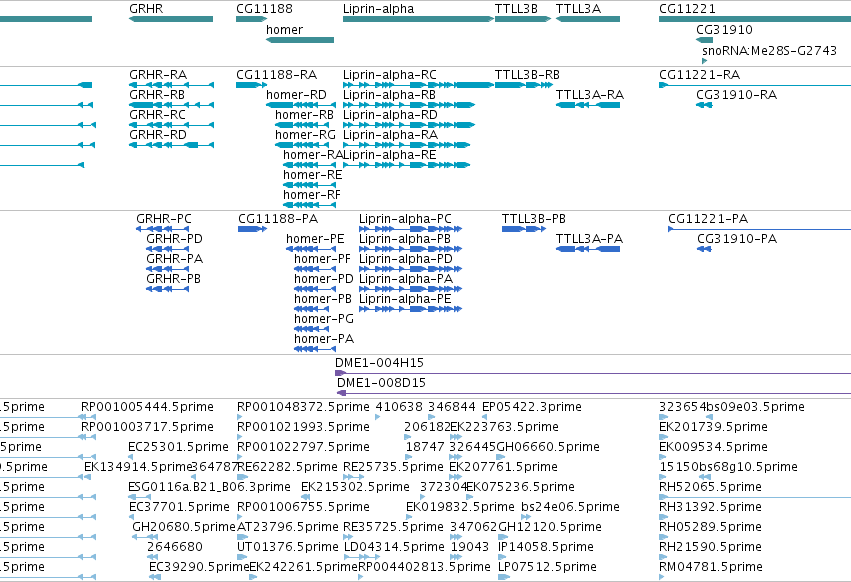This screenshot has width=851, height=582.
Task: Choose transcript Liprin-alpha-RE
Action: [x=407, y=165]
